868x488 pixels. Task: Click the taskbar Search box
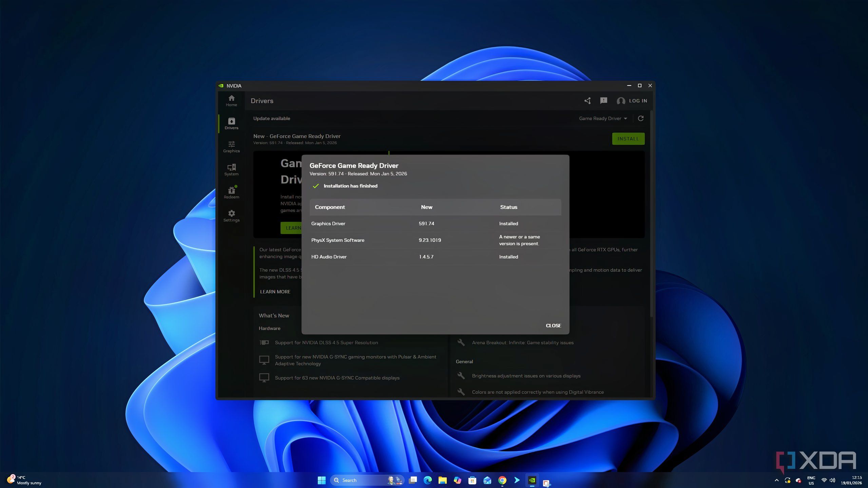tap(367, 480)
